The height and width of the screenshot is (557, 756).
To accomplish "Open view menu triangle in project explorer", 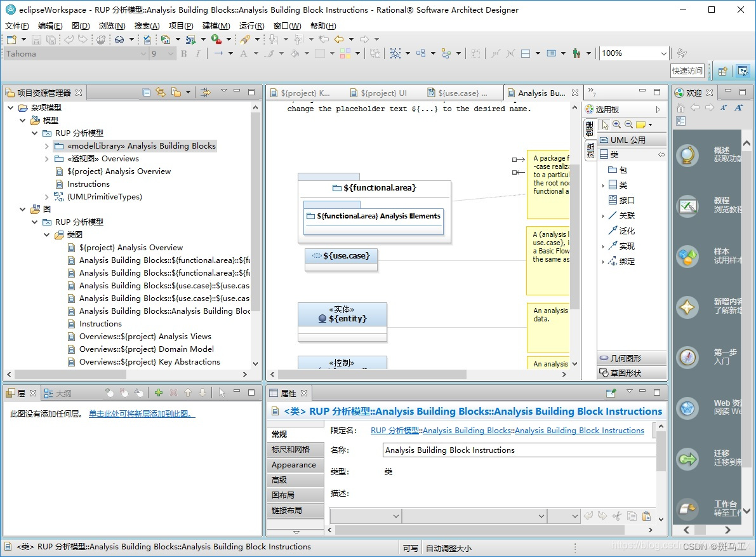I will 223,91.
